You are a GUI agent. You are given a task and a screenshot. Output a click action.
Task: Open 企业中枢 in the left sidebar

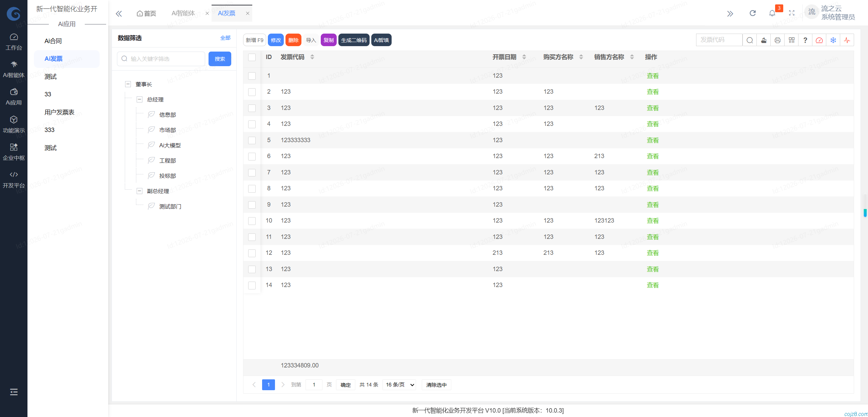14,152
